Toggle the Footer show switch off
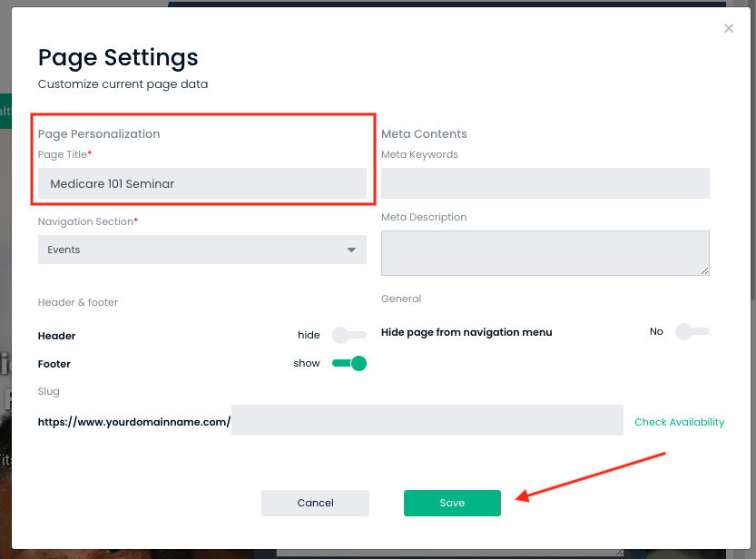Image resolution: width=756 pixels, height=559 pixels. click(349, 363)
